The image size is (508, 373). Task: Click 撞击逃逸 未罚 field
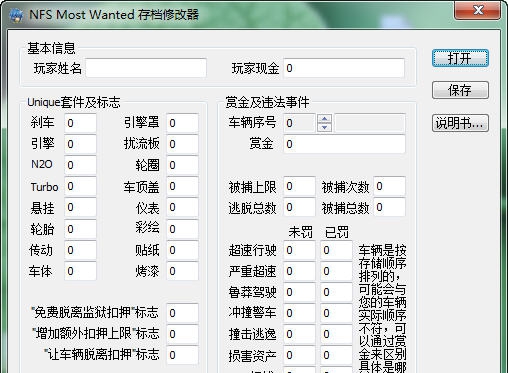point(299,334)
